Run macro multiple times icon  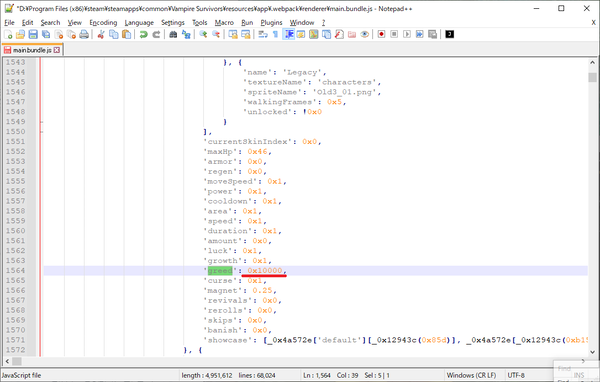coord(420,35)
